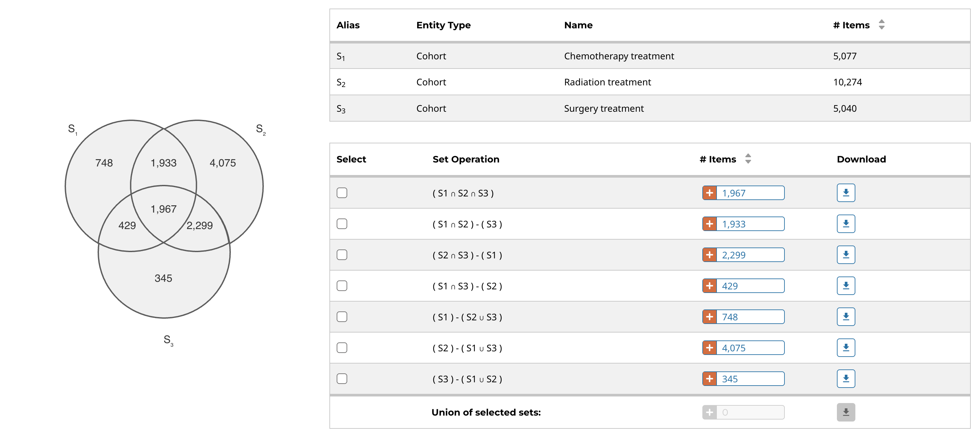Viewport: 980px width, 437px height.
Task: Download the (S1) - (S2 ∪ S3) set
Action: (x=845, y=316)
